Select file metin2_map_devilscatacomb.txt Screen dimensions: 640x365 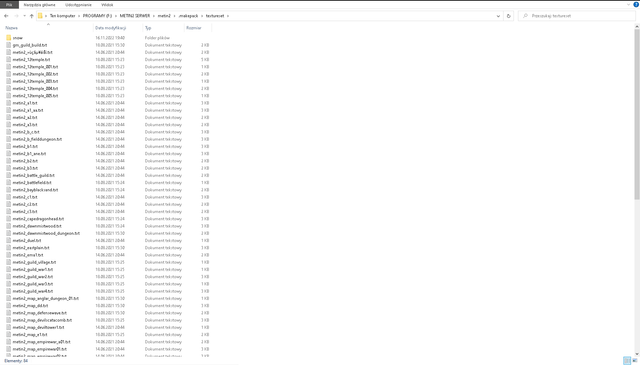pos(42,320)
